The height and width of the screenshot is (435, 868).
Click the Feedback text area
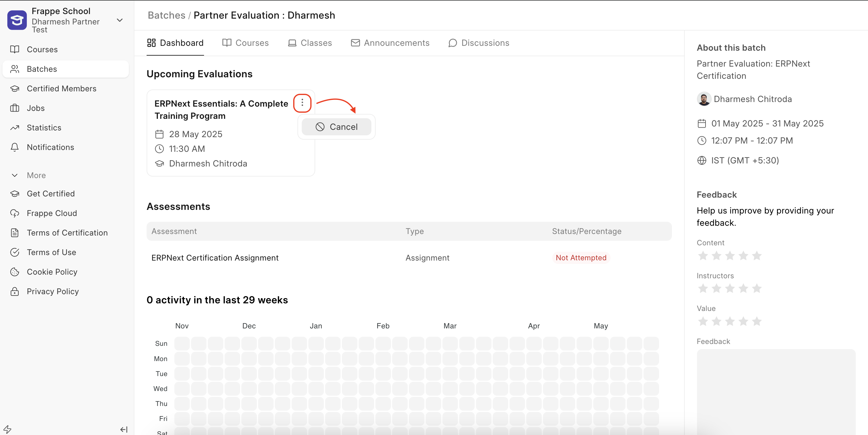(776, 392)
